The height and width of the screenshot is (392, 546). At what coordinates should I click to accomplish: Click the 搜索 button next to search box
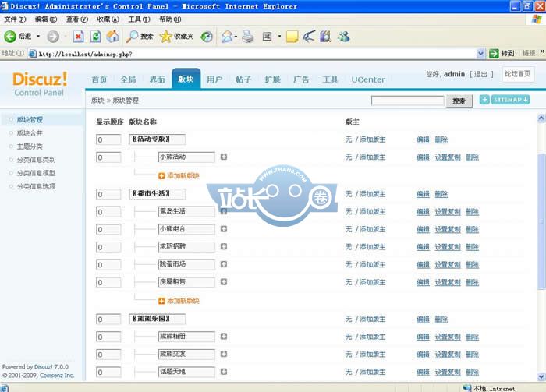pos(459,101)
